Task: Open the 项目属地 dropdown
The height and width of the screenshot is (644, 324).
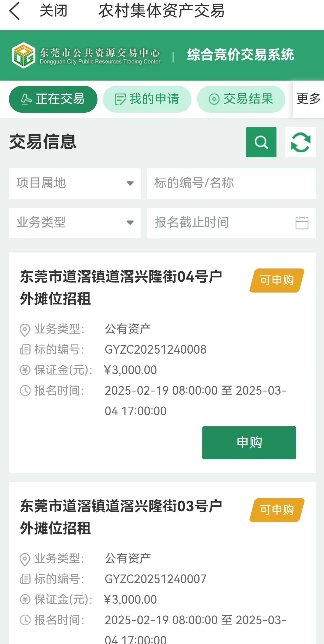Action: [x=75, y=183]
